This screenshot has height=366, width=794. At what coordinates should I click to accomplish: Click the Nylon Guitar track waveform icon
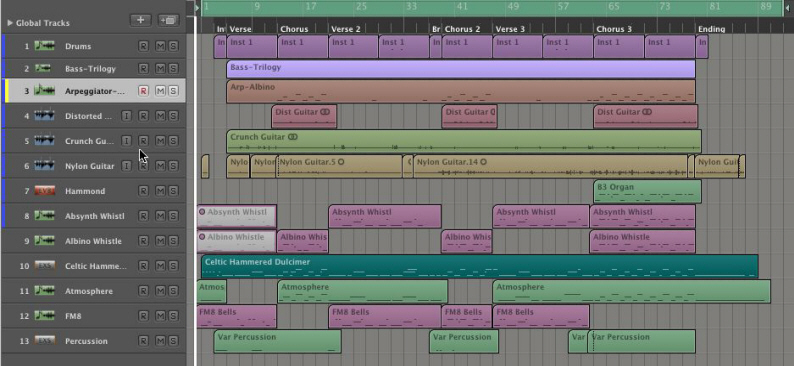[45, 166]
